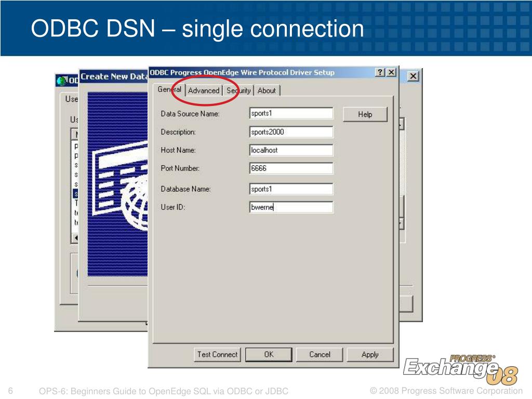
Task: Select the Security tab
Action: coord(238,90)
